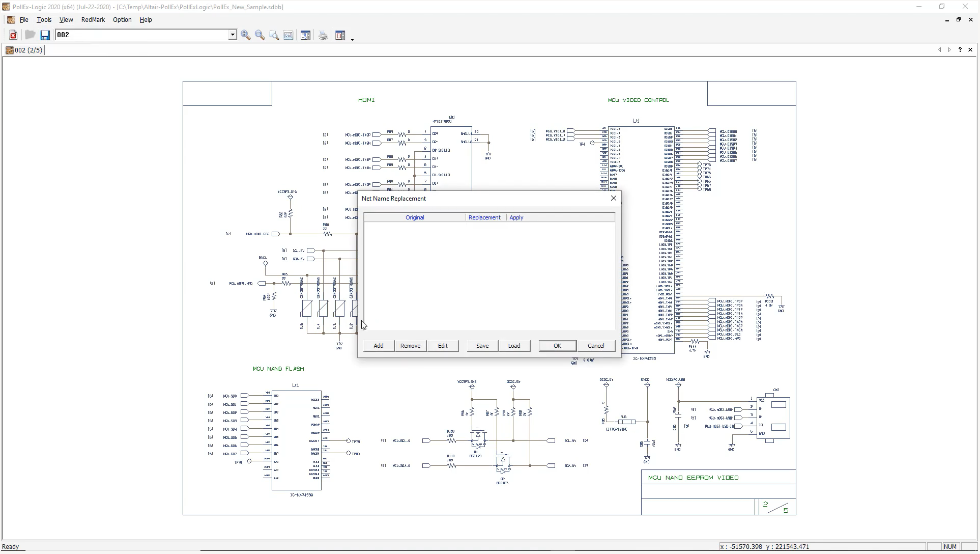Click the zoom out magnifier icon

[x=260, y=35]
